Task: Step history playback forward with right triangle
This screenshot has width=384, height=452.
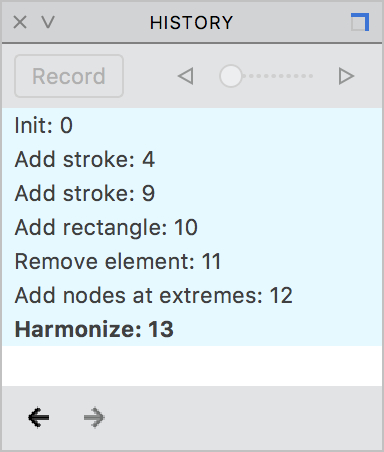Action: coord(346,76)
